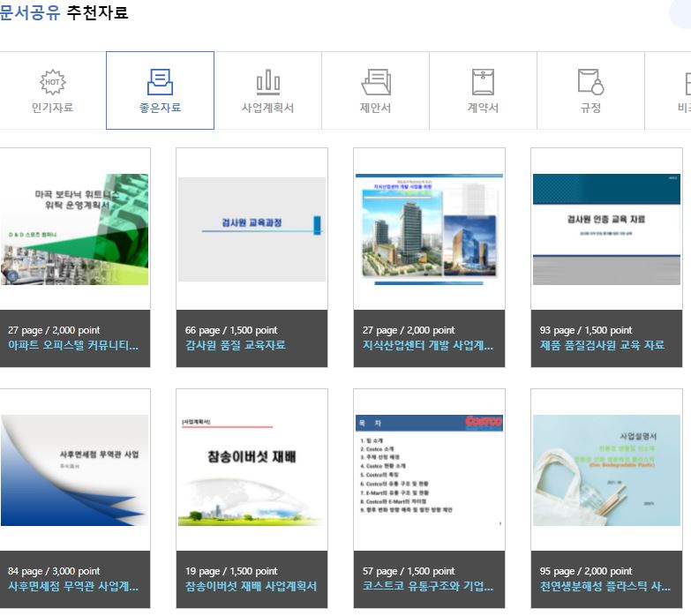Open the 제품 품질검사원 교육 자료 link
This screenshot has width=691, height=616.
(602, 345)
